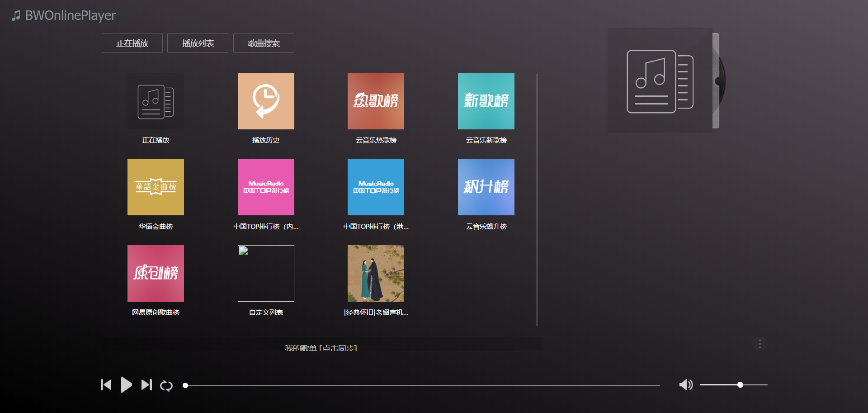Image resolution: width=868 pixels, height=413 pixels.
Task: Skip to the next track
Action: (146, 385)
